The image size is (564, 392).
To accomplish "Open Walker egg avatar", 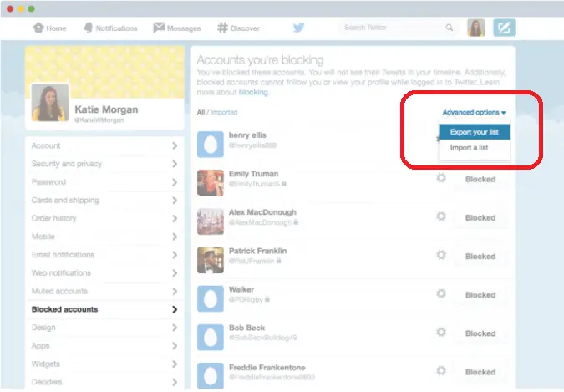I will [211, 298].
